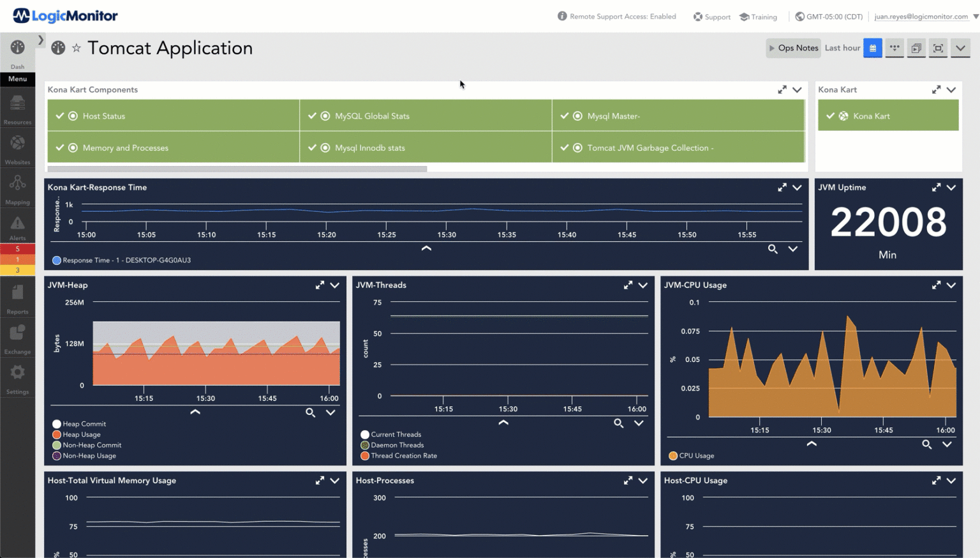Screen dimensions: 980x558
Task: Open the Websites sidebar icon
Action: (x=17, y=144)
